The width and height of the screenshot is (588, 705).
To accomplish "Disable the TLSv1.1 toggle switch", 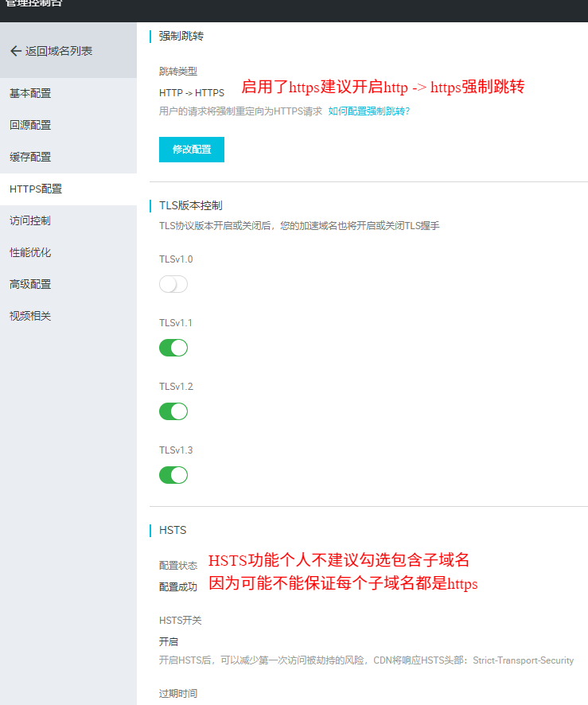I will (x=173, y=348).
